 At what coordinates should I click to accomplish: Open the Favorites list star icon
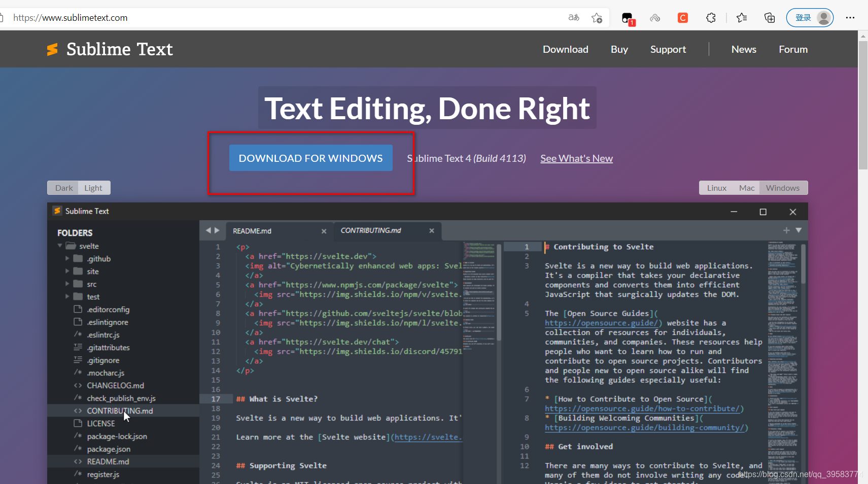pos(742,18)
